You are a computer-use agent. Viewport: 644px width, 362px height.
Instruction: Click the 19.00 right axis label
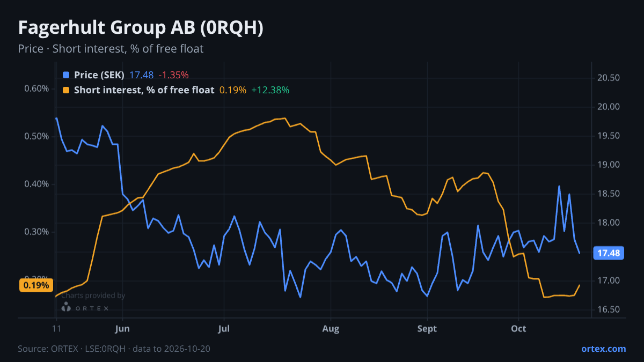click(609, 165)
